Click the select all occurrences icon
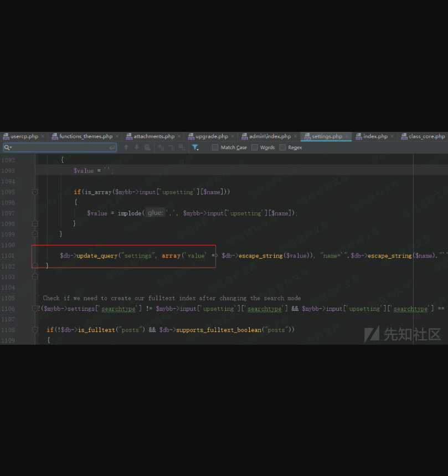Screen dimensions: 448x476 (x=182, y=147)
